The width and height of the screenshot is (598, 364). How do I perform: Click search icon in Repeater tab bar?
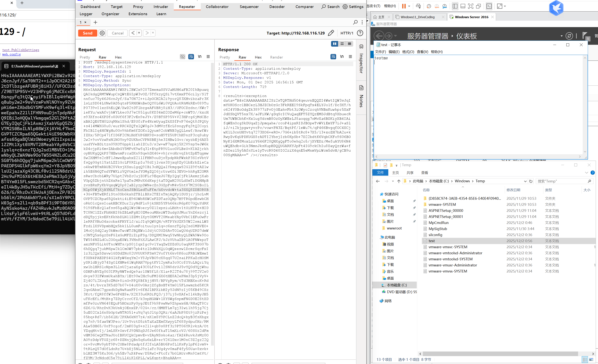(x=355, y=22)
